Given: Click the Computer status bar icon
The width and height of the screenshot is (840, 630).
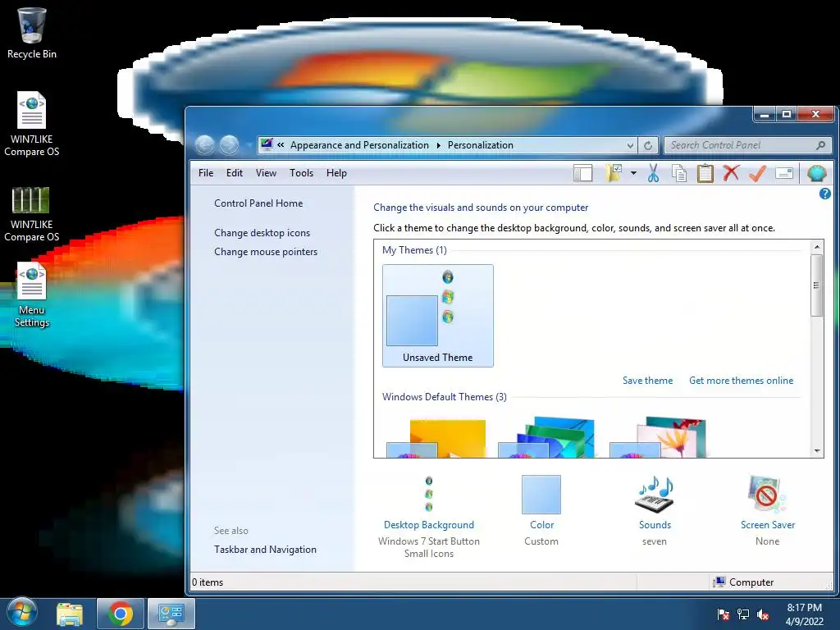Looking at the screenshot, I should point(720,582).
